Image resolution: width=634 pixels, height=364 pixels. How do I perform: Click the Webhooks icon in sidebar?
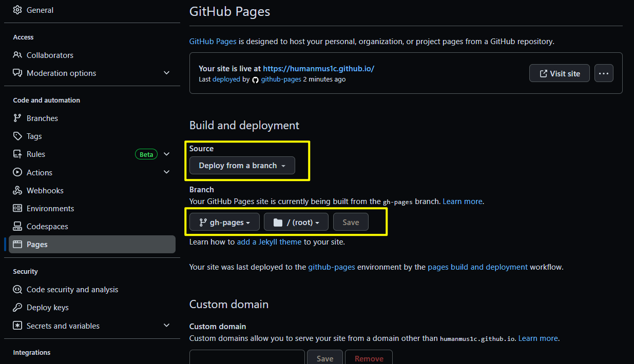tap(17, 191)
